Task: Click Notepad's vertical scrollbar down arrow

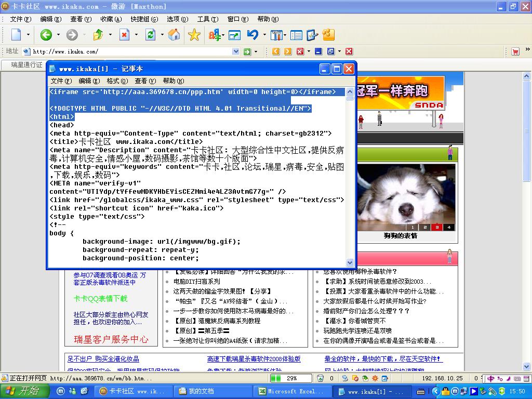Action: tap(350, 263)
